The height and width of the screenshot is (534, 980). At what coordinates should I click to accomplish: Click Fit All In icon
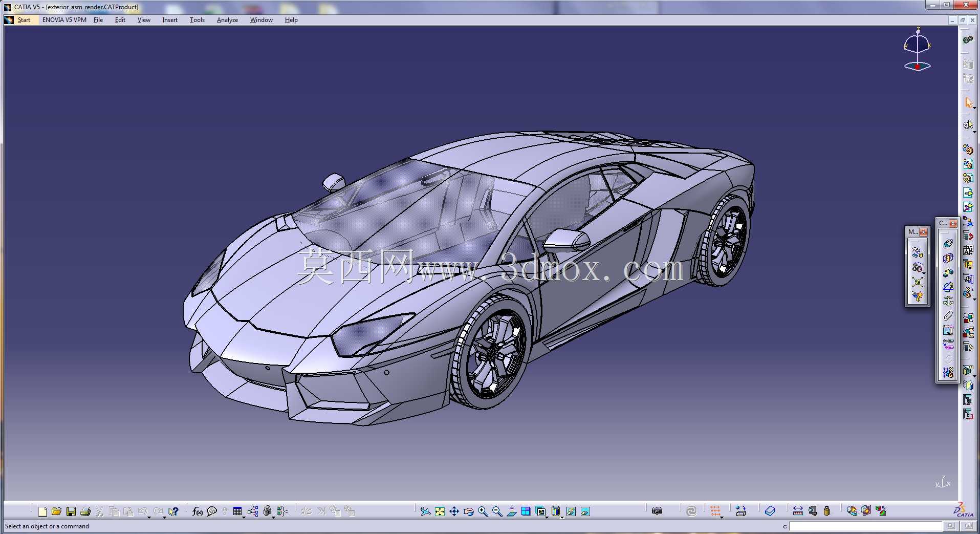click(440, 511)
